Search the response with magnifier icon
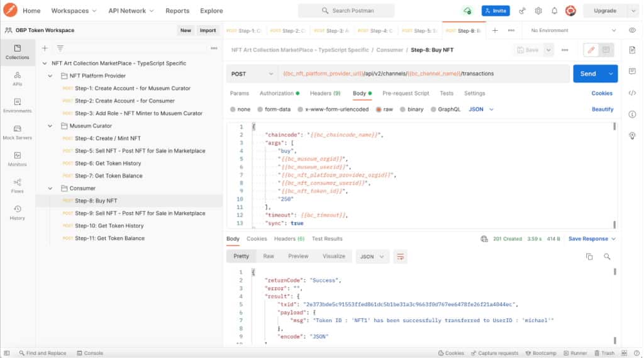This screenshot has width=644, height=358. 607,257
